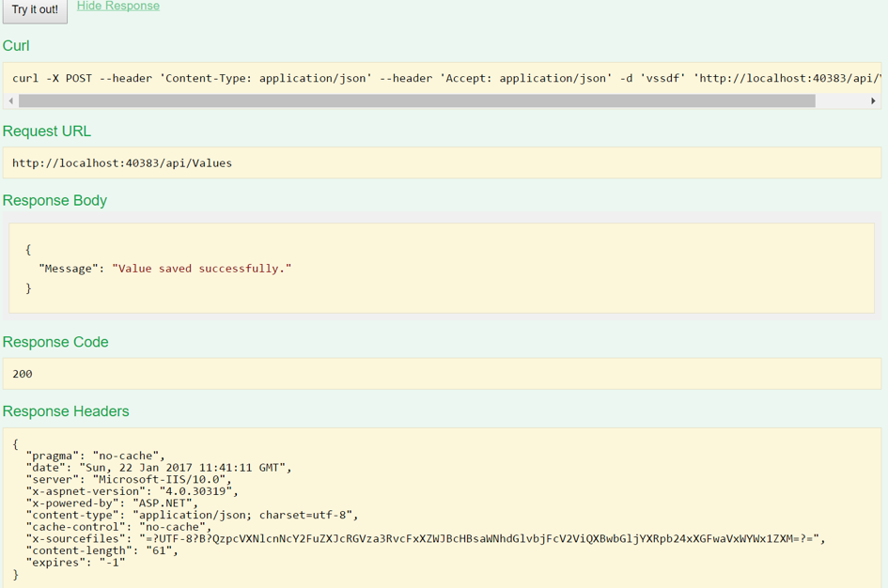Select the Curl section heading

[x=16, y=46]
